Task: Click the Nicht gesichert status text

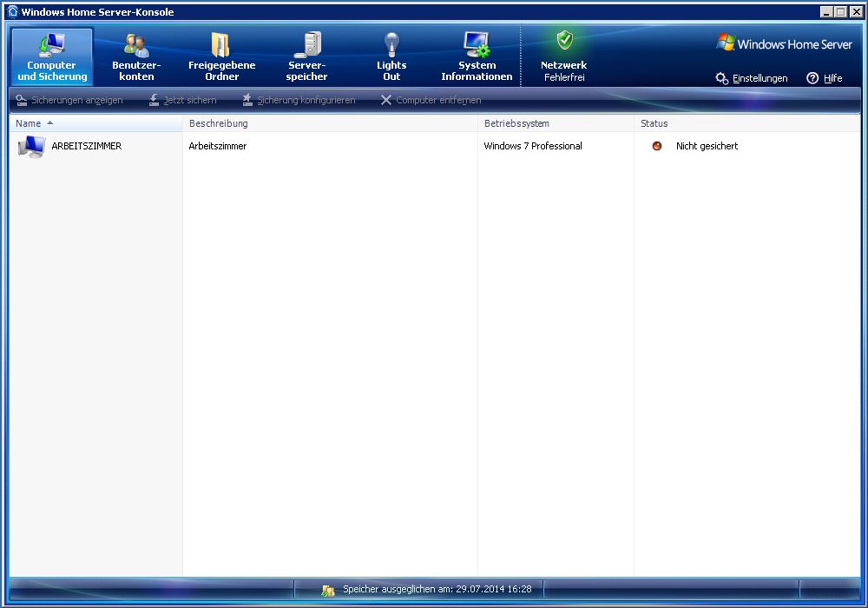Action: tap(707, 146)
